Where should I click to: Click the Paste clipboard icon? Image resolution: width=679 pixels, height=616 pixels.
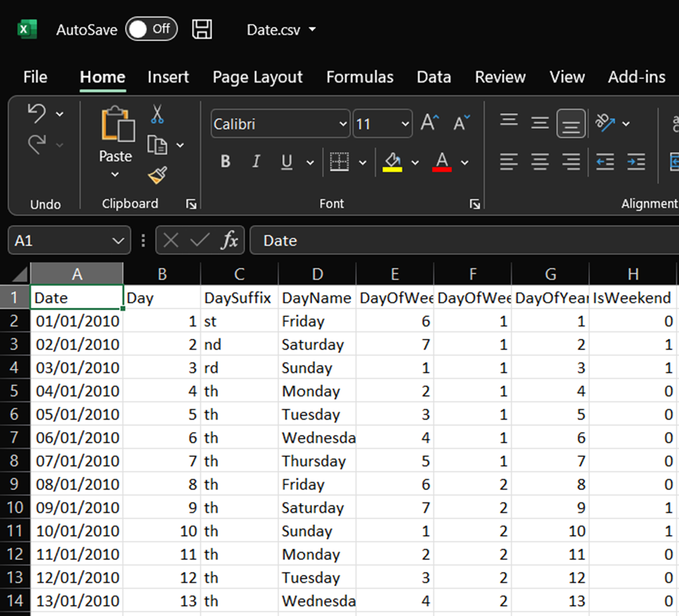[118, 124]
